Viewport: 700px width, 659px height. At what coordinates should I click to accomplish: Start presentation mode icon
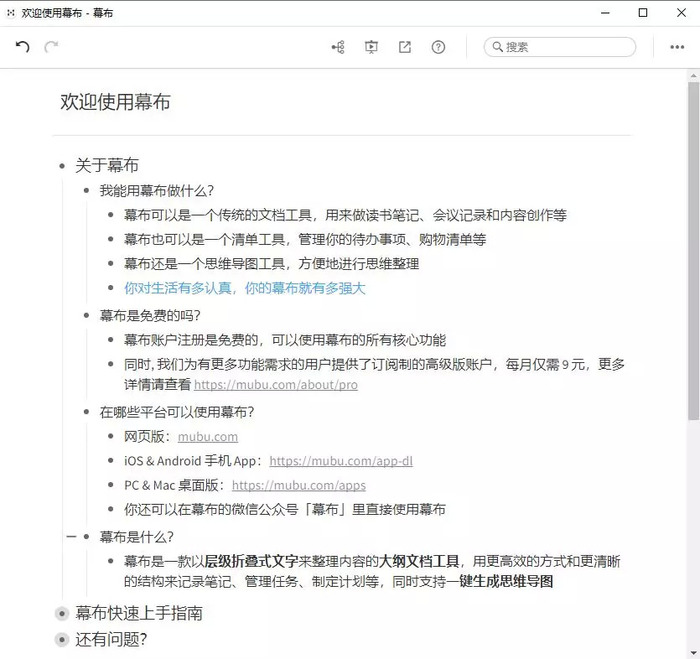tap(371, 47)
